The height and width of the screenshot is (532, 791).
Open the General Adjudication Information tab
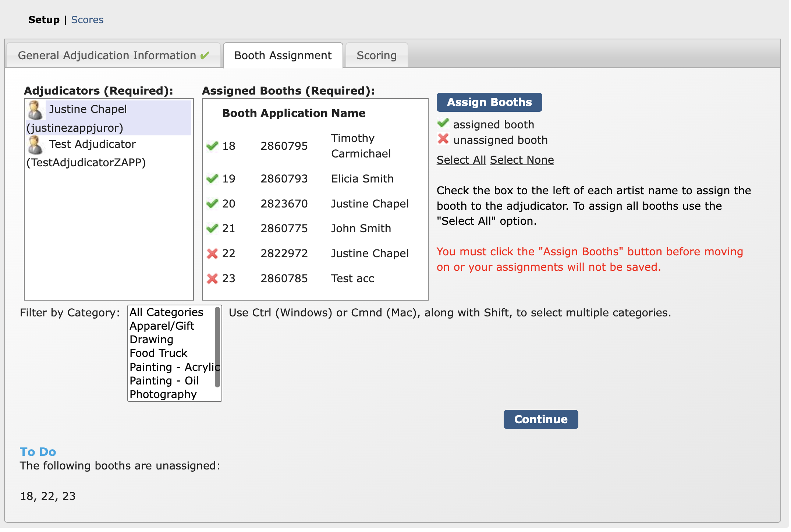click(112, 55)
